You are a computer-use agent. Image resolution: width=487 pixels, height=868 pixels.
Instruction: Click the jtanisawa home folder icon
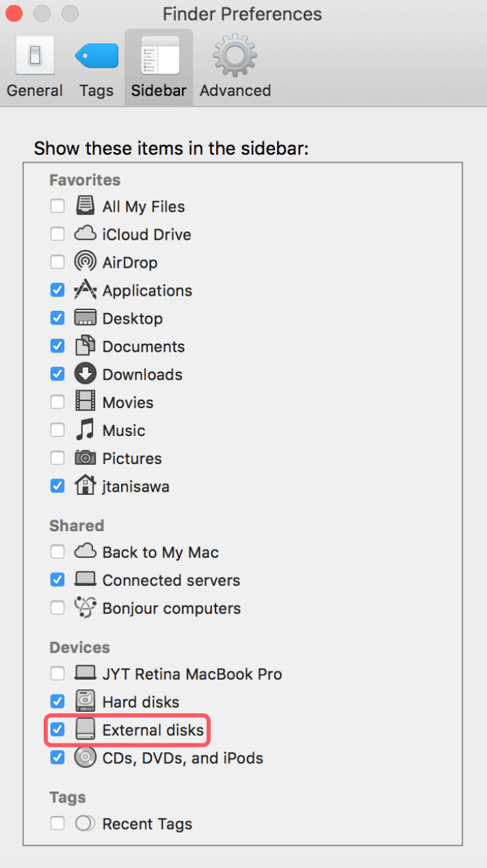[x=85, y=486]
